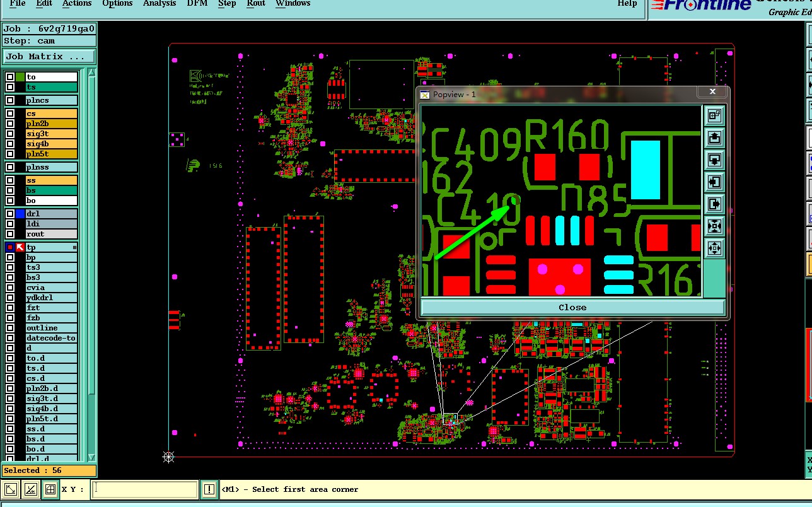Click the absolute coordinate mode icon
This screenshot has height=507, width=812.
pos(11,489)
